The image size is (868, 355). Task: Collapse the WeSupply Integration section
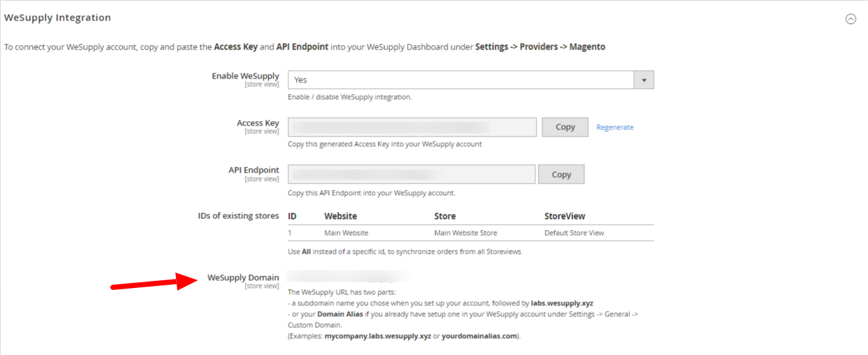point(851,19)
